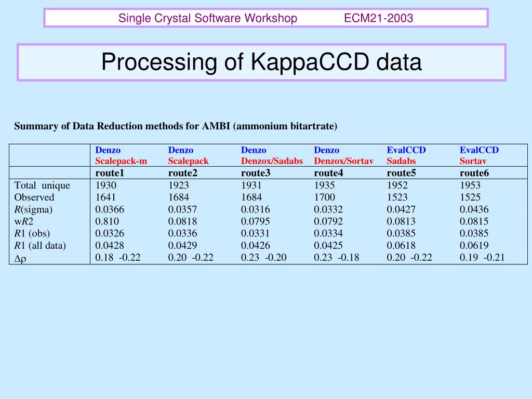
Task: Click the 'Δρ' row label
Action: coord(20,259)
